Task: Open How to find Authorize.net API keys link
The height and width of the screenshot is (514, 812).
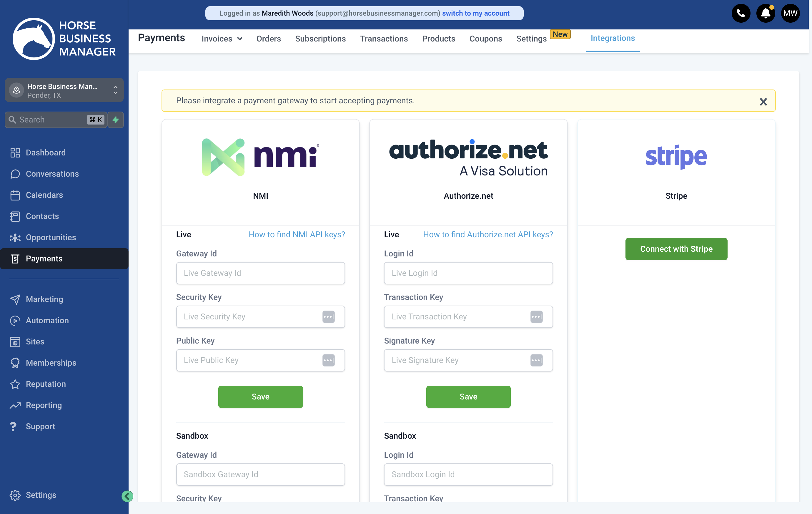Action: (x=488, y=234)
